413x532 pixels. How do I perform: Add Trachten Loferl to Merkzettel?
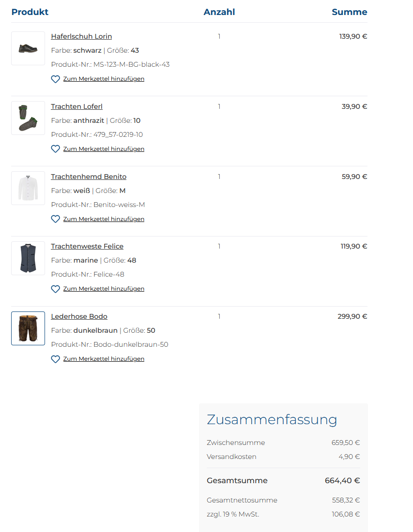(104, 149)
